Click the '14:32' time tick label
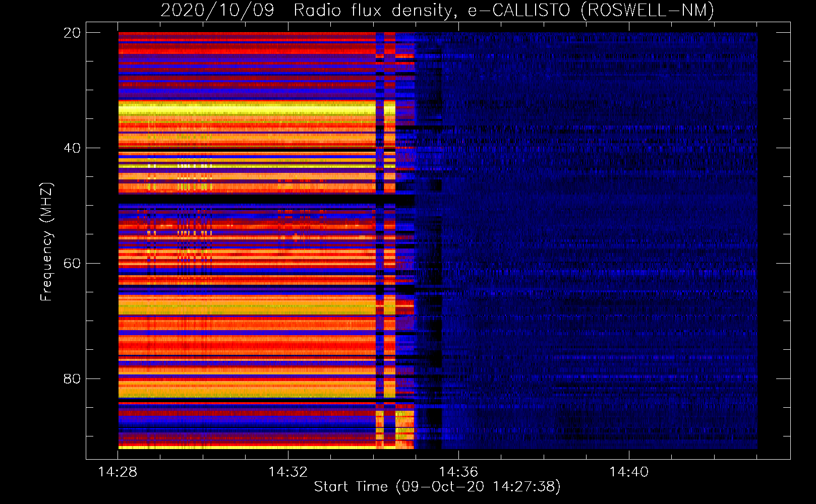 point(288,472)
